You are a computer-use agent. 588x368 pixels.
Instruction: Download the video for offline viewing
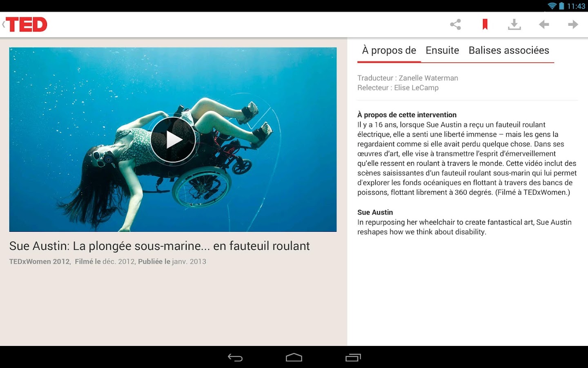click(x=514, y=25)
